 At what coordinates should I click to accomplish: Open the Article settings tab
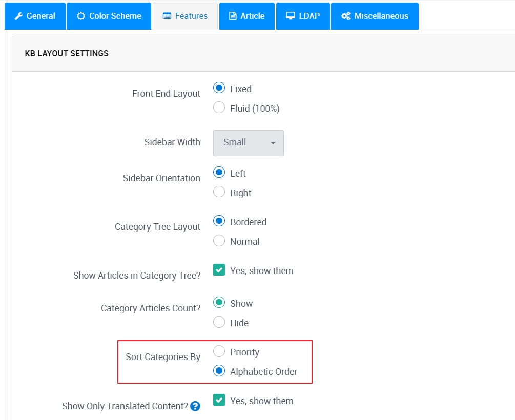click(x=246, y=16)
